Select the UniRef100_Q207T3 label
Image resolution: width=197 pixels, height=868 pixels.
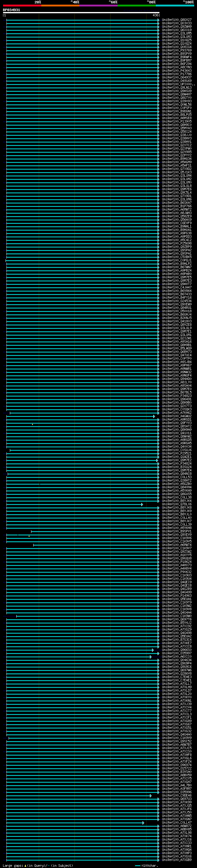tap(177, 406)
